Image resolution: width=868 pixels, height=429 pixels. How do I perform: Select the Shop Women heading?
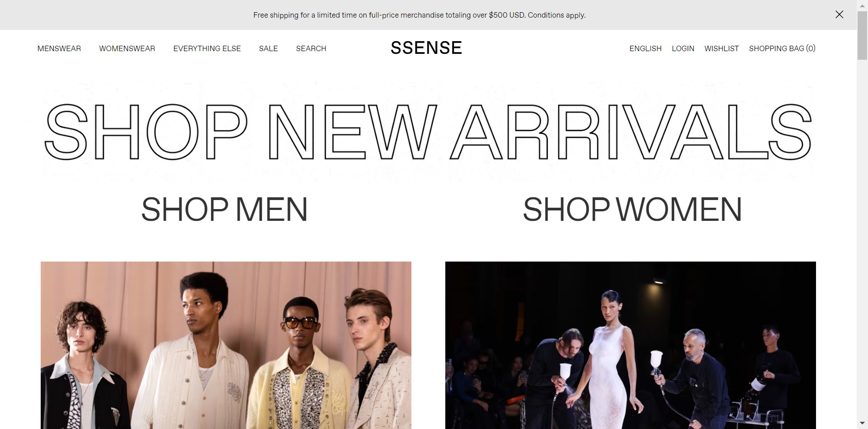632,210
